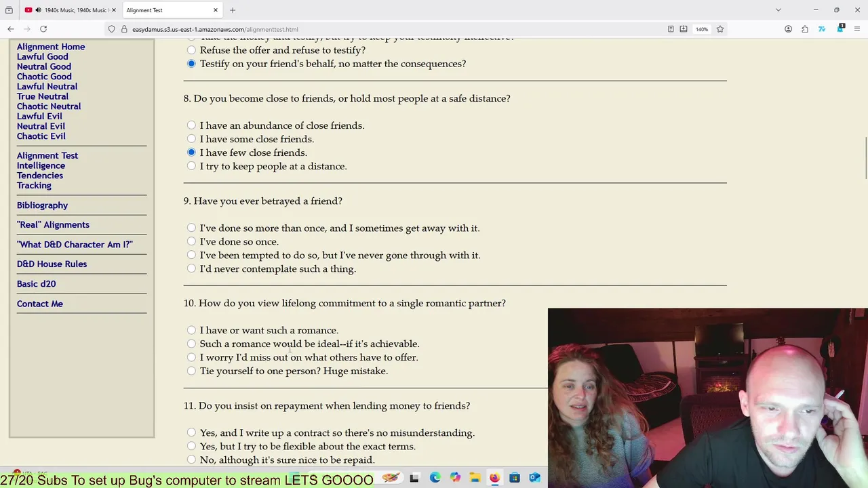The height and width of the screenshot is (488, 868).
Task: Go to the Tendencies page
Action: 40,176
